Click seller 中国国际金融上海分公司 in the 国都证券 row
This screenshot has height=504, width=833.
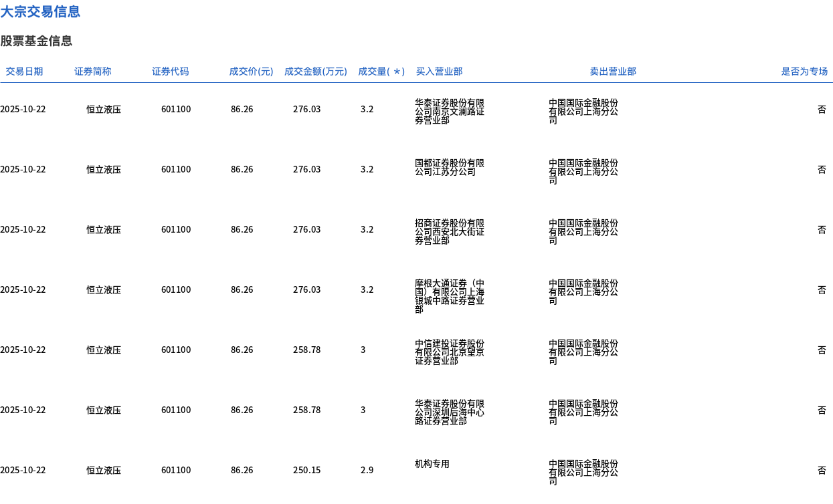[x=583, y=172]
